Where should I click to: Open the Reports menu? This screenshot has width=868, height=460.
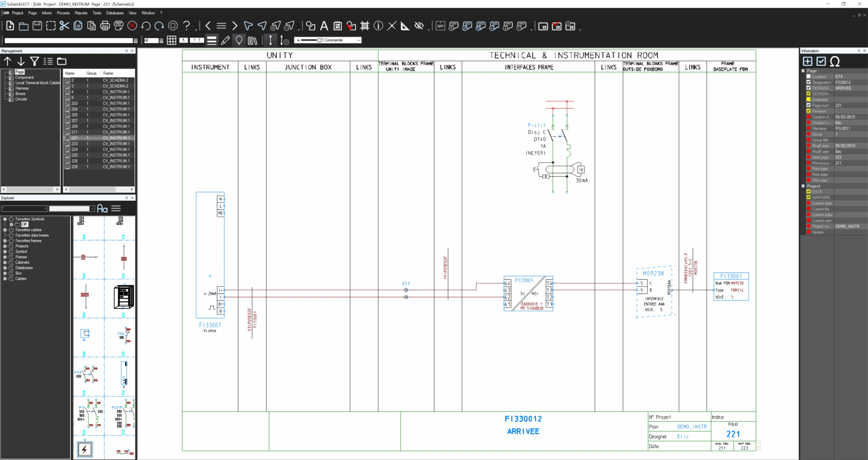point(81,13)
